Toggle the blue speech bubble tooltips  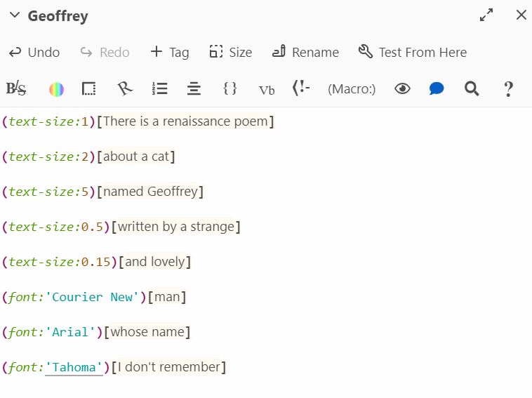point(437,89)
